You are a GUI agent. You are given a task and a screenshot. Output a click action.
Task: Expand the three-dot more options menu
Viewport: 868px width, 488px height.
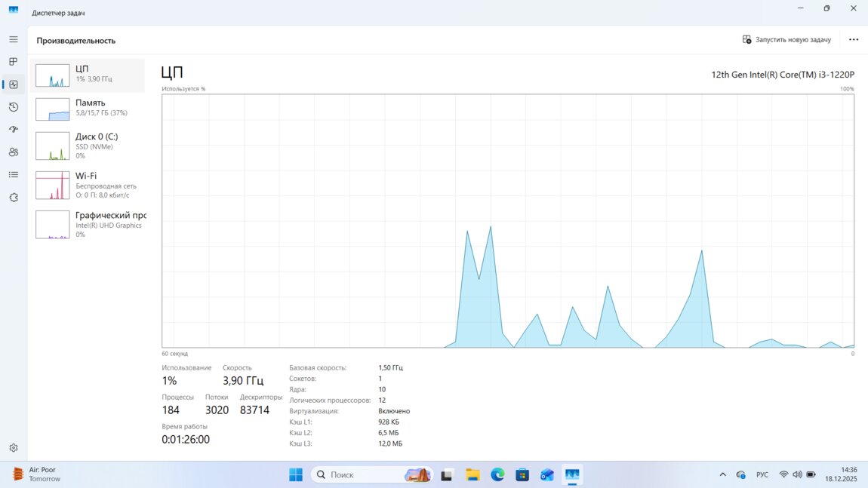coord(854,40)
